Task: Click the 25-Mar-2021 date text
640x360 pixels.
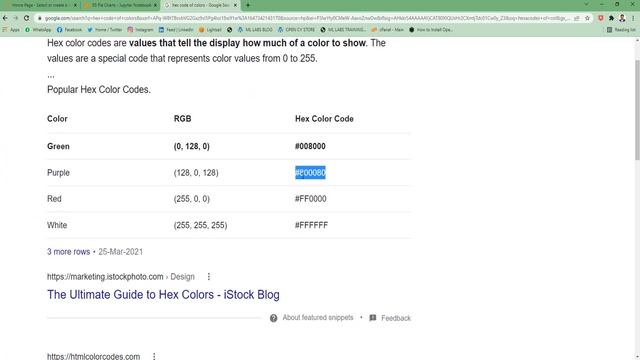Action: [x=120, y=252]
